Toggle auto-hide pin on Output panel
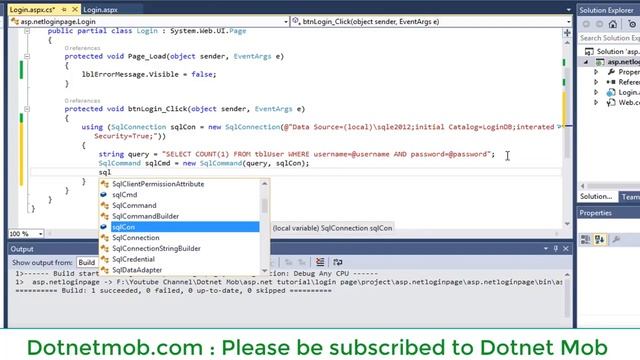The height and width of the screenshot is (360, 640). tap(556, 249)
